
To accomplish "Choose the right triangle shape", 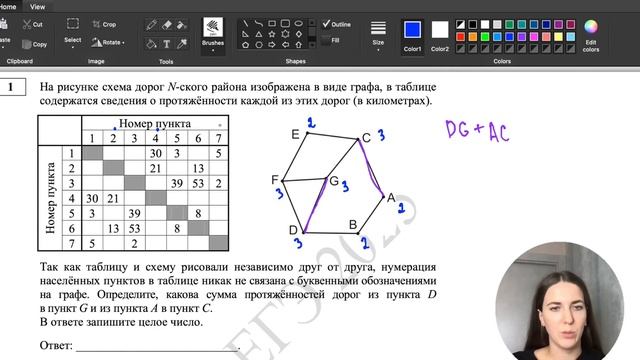I will click(x=245, y=34).
